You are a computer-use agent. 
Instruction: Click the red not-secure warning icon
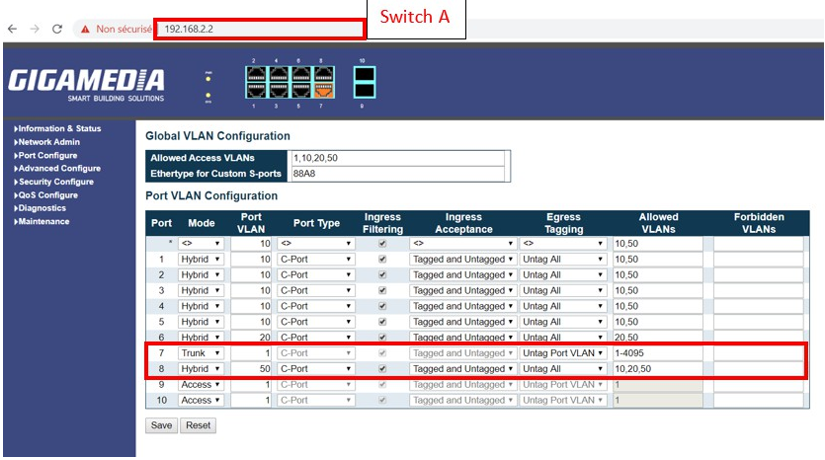pos(85,29)
